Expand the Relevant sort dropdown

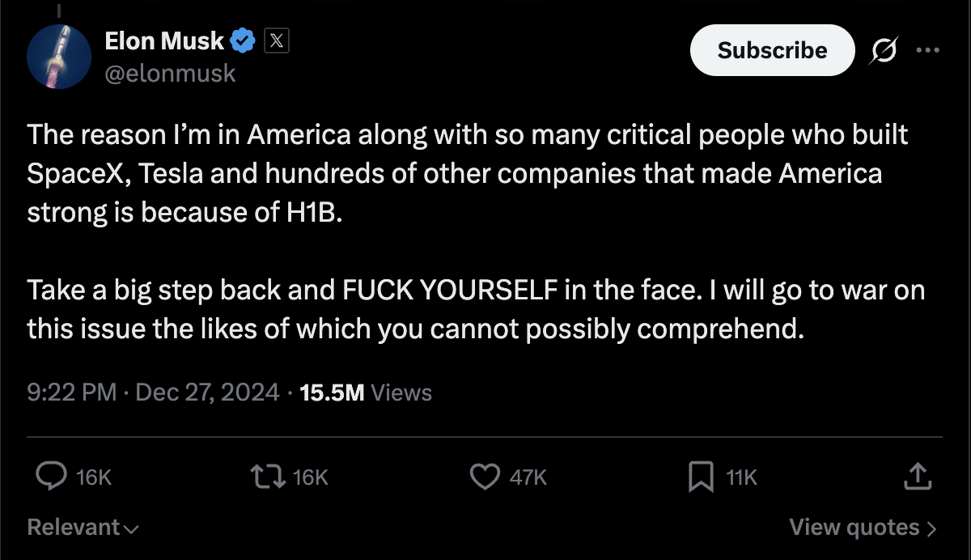point(83,528)
